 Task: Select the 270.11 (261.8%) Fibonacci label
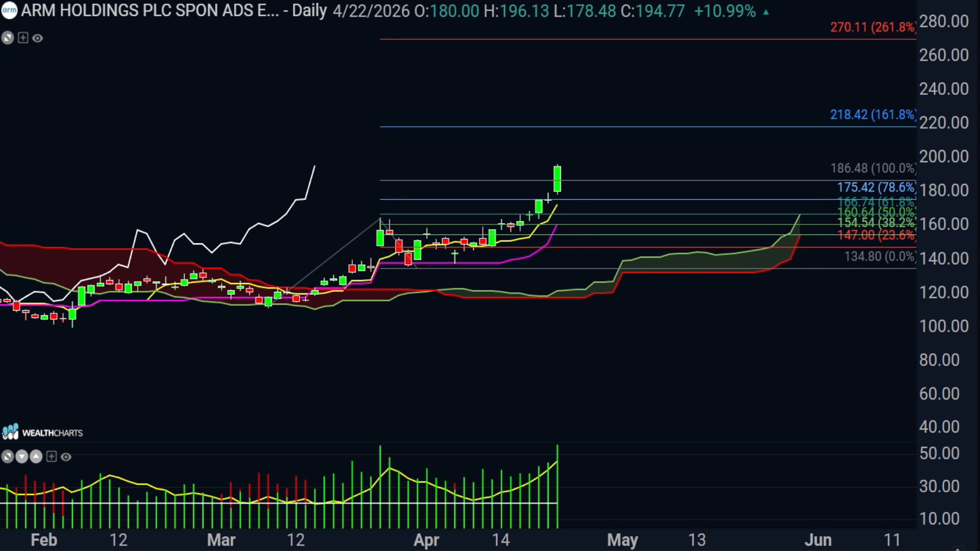click(873, 27)
